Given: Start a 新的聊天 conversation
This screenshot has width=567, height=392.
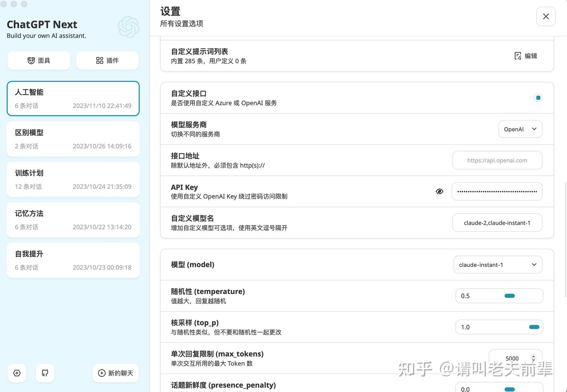Looking at the screenshot, I should tap(115, 373).
